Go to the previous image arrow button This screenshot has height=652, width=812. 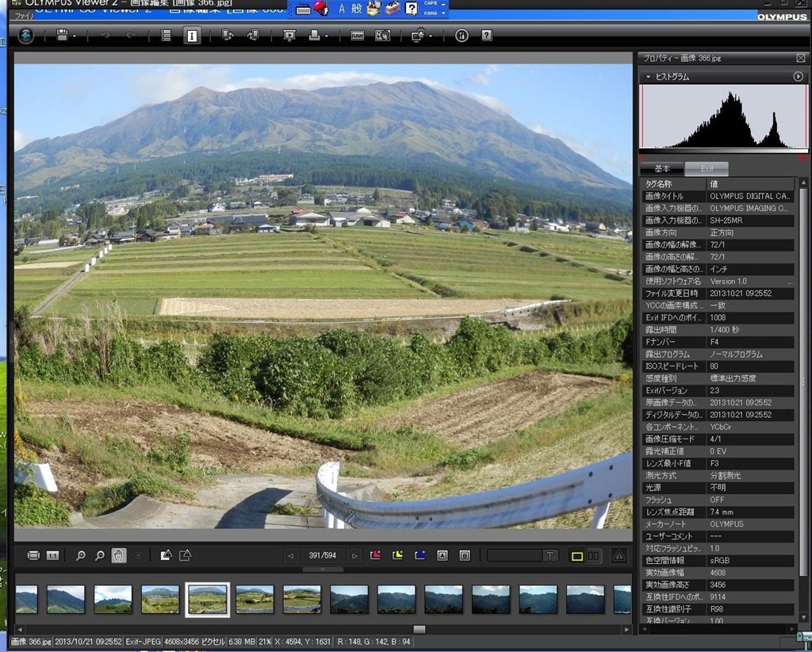pos(290,555)
